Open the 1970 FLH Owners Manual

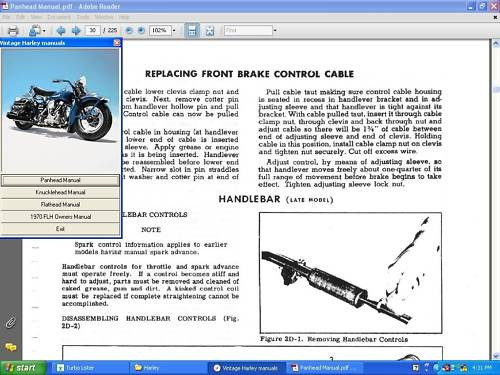60,217
